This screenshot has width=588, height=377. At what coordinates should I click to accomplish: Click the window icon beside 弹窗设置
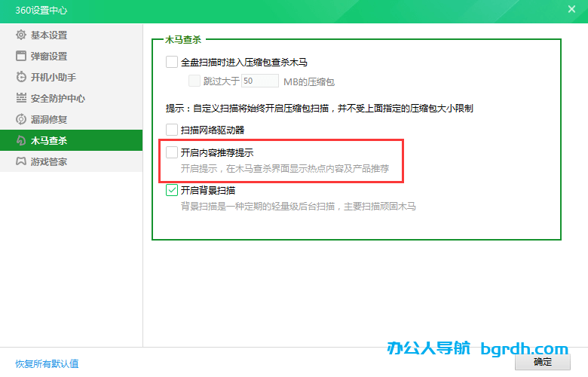[x=21, y=56]
